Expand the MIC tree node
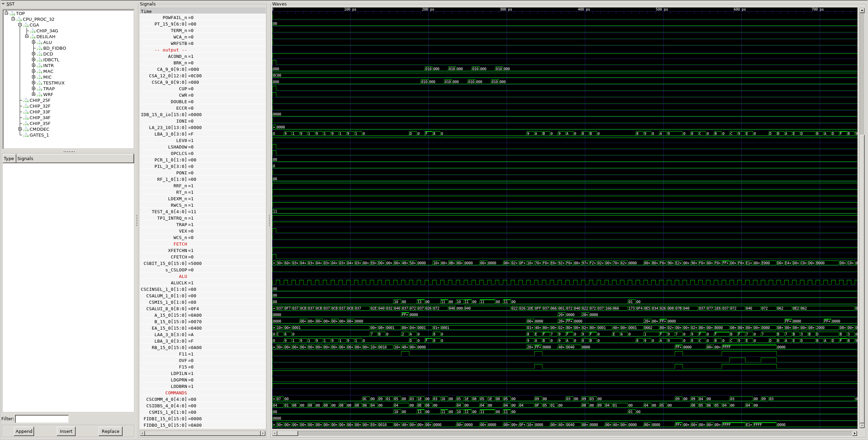Image resolution: width=868 pixels, height=440 pixels. (x=34, y=77)
